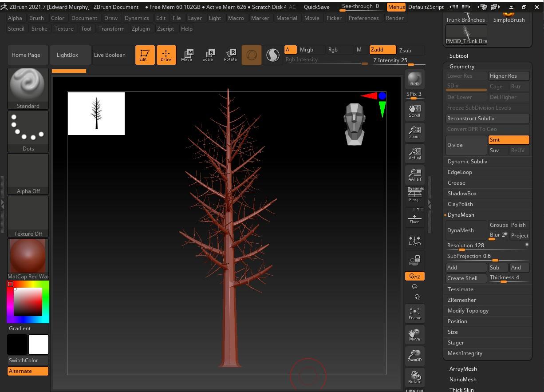Open the Alpha Off selector
Screen dimensions: 544x392
coord(28,174)
